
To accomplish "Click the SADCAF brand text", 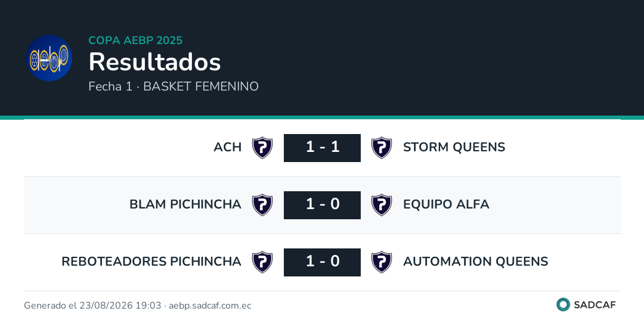I will (x=595, y=305).
